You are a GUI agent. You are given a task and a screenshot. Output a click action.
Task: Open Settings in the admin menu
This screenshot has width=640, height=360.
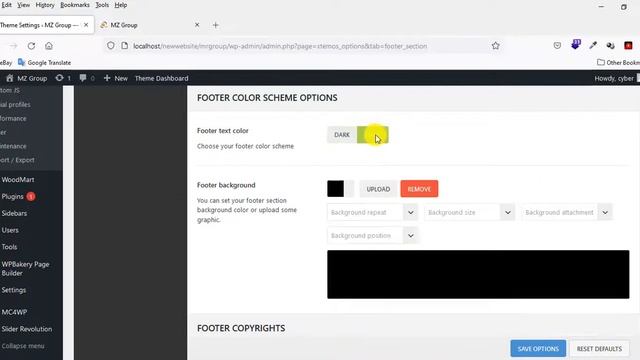click(x=14, y=290)
